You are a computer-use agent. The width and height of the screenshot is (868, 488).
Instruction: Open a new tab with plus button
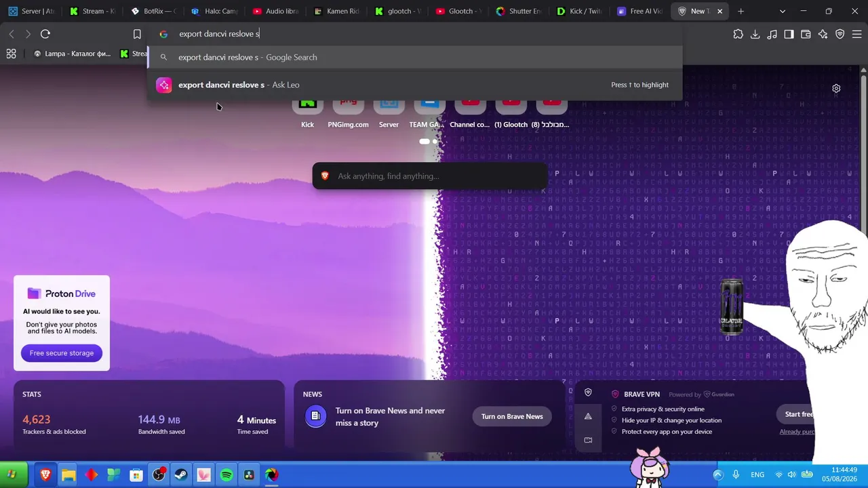click(x=741, y=12)
